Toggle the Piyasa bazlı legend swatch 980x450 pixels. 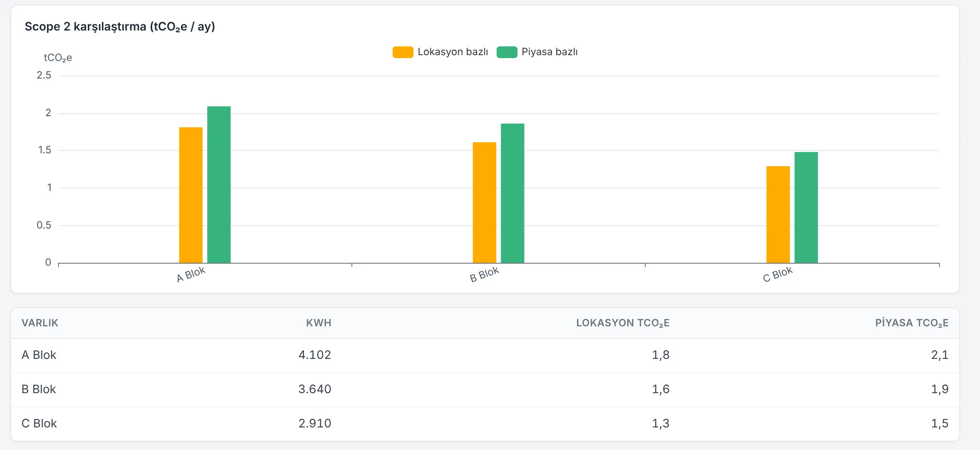pyautogui.click(x=507, y=52)
